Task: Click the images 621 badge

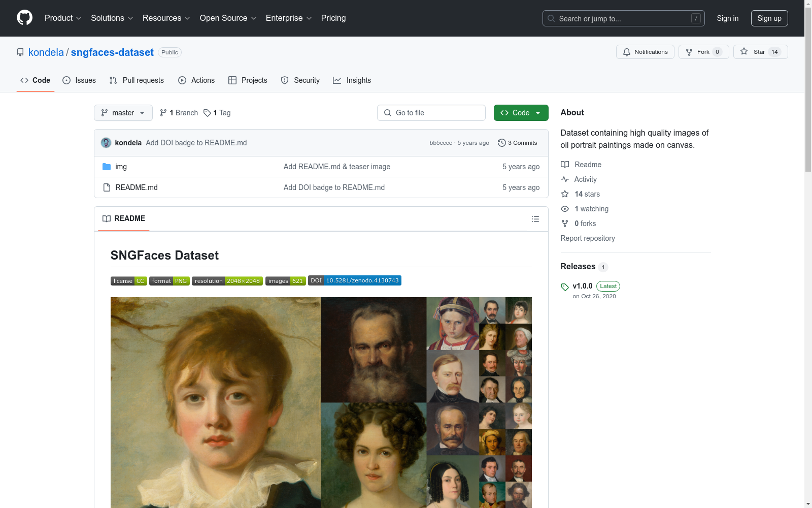Action: (x=286, y=281)
